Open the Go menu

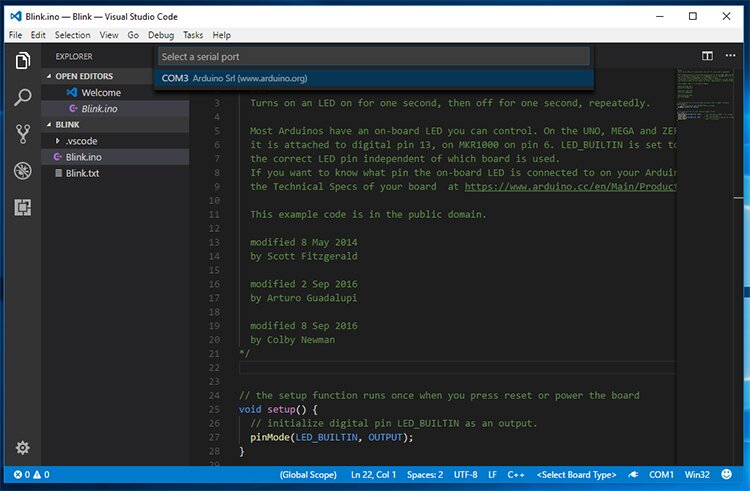point(133,35)
